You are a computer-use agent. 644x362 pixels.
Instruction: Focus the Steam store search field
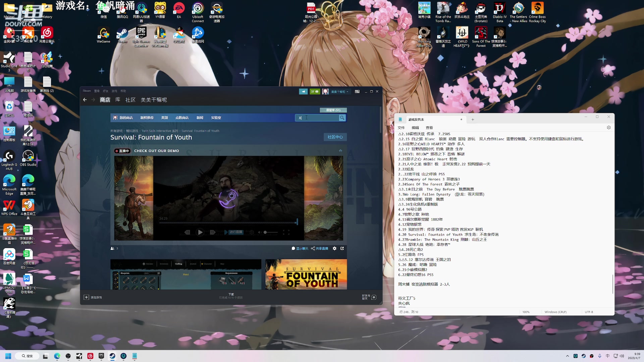pos(317,118)
